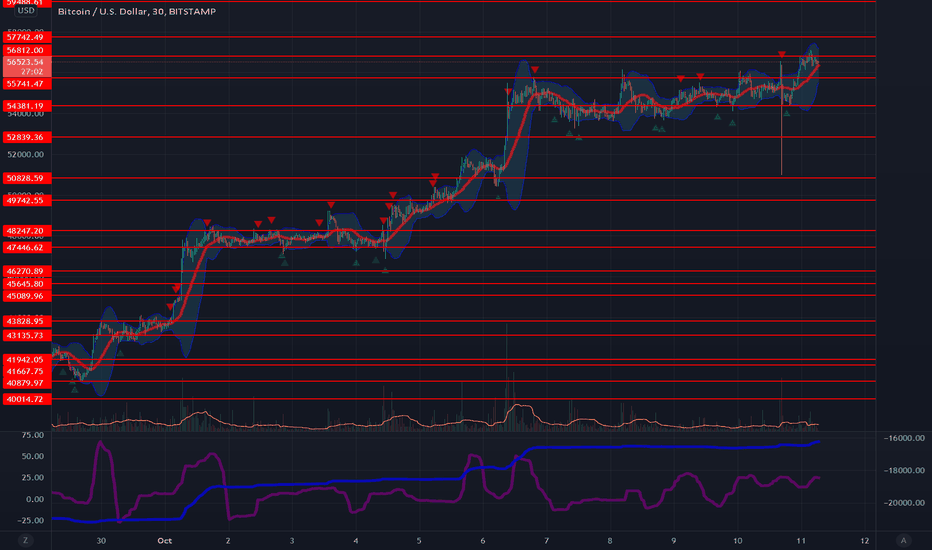Viewport: 932px width, 550px height.
Task: Select the 52839.36 price level label
Action: 27,137
